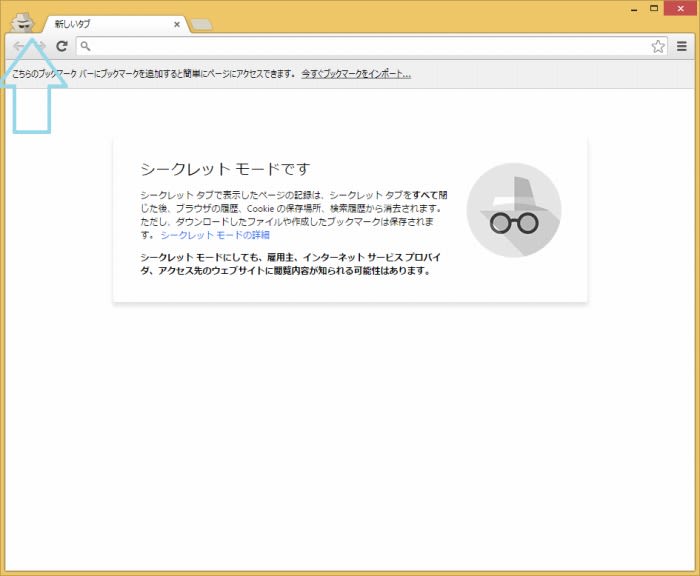
Task: Click into the address bar field
Action: [360, 47]
